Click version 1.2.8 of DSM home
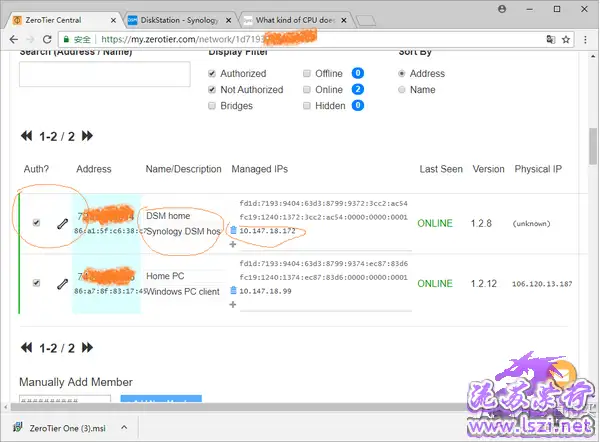600x442 pixels. (x=481, y=223)
